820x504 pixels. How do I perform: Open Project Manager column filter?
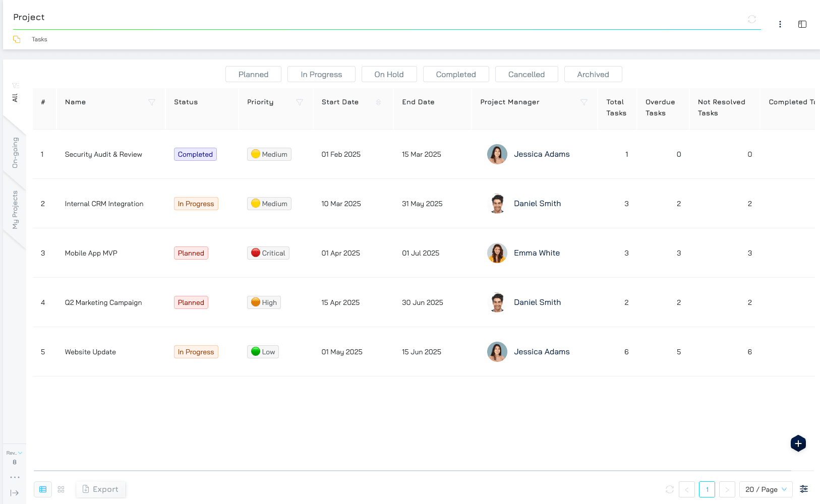pos(584,102)
